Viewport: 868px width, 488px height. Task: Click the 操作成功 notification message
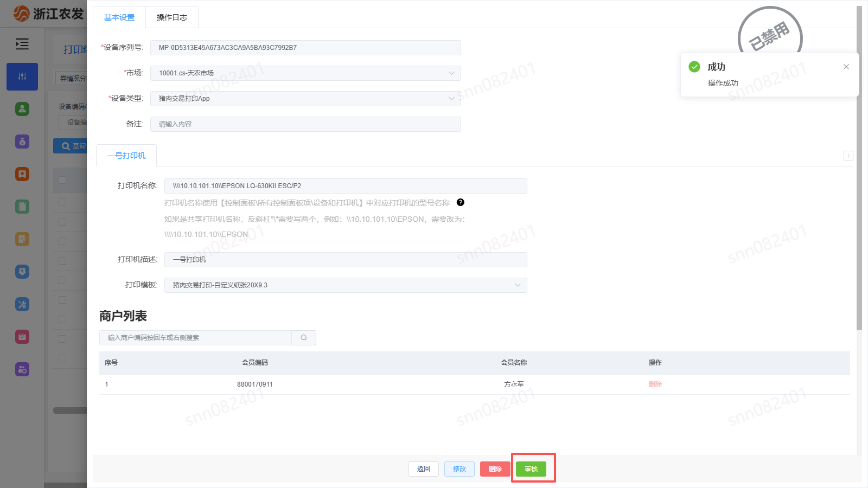coord(723,83)
